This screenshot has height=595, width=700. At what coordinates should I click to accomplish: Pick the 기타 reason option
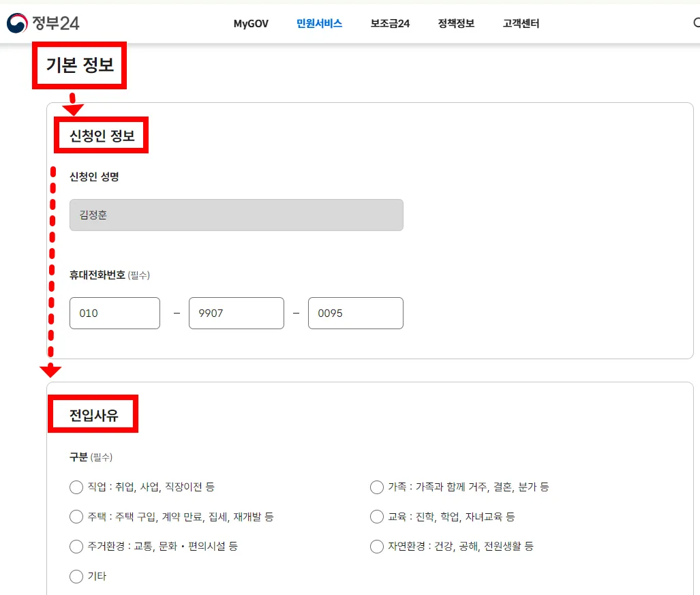(x=76, y=576)
